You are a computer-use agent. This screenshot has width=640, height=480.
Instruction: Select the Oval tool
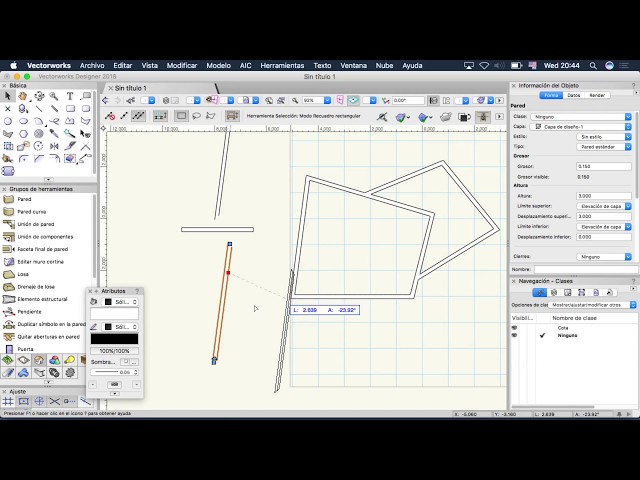coord(23,121)
